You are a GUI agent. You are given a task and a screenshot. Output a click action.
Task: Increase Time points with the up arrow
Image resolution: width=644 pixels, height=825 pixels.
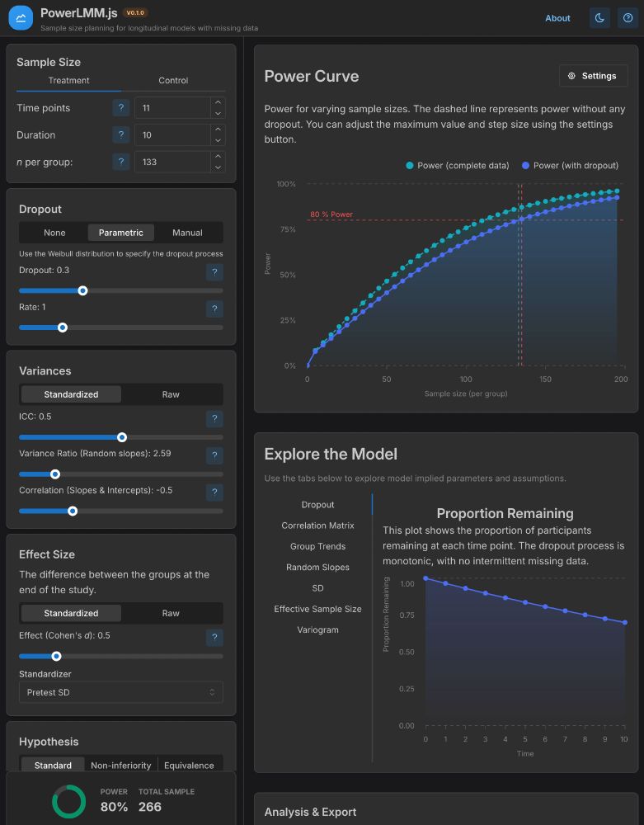click(218, 102)
